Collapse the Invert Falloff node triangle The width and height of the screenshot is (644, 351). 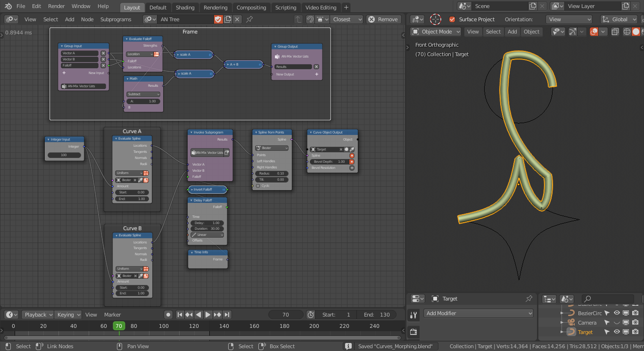191,190
